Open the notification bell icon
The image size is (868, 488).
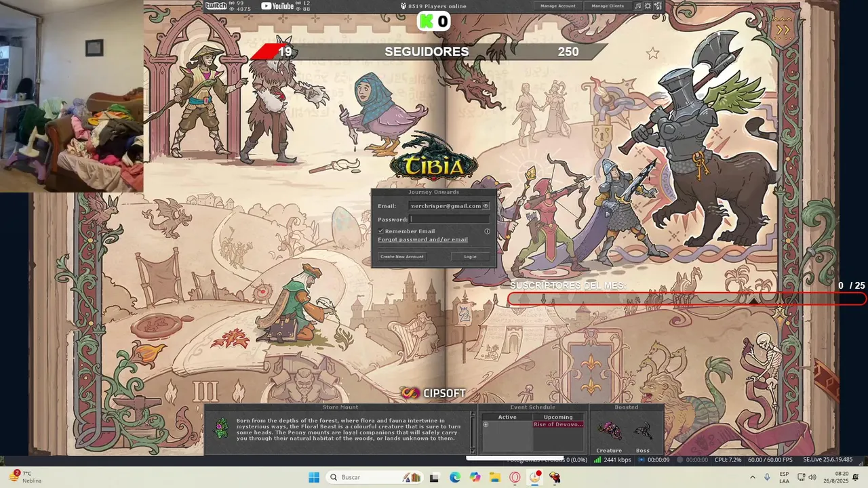(x=856, y=477)
